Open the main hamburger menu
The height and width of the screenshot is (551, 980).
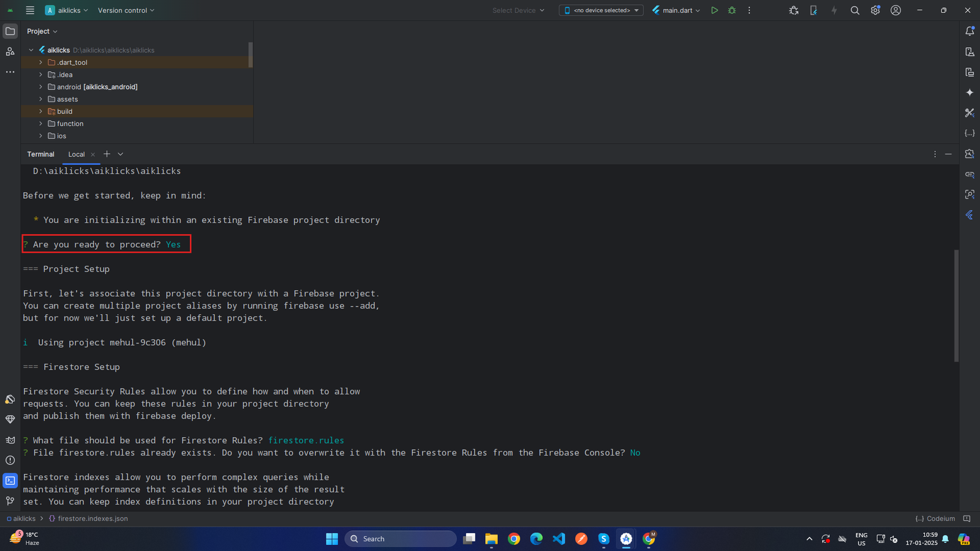[30, 10]
